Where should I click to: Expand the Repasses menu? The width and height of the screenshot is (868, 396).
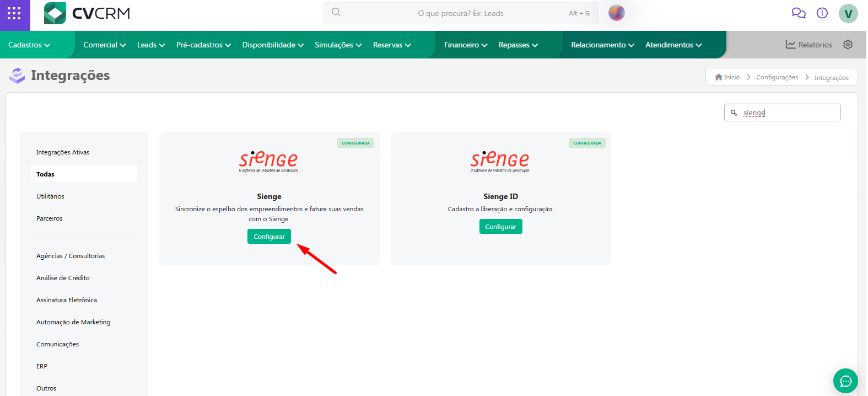518,45
